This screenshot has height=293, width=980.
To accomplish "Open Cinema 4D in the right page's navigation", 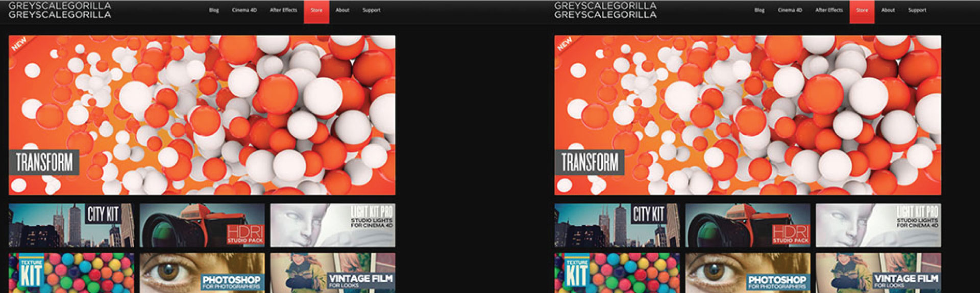I will click(790, 10).
